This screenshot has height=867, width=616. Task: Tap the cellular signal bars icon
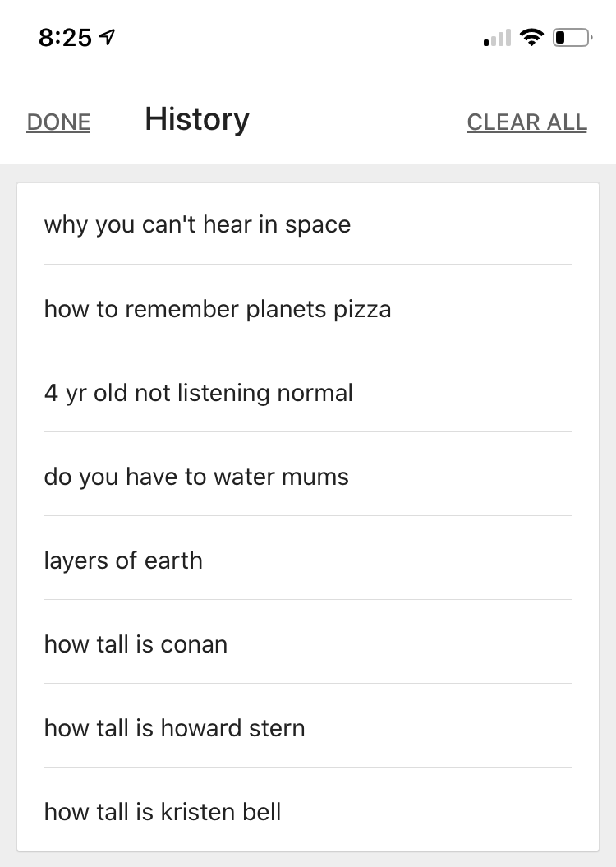(x=497, y=38)
